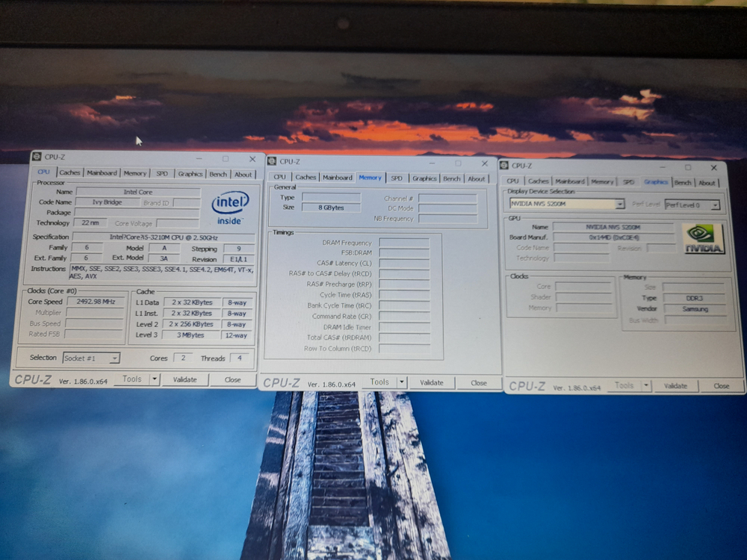This screenshot has width=747, height=560.
Task: Click Tools button in left window
Action: tap(132, 379)
